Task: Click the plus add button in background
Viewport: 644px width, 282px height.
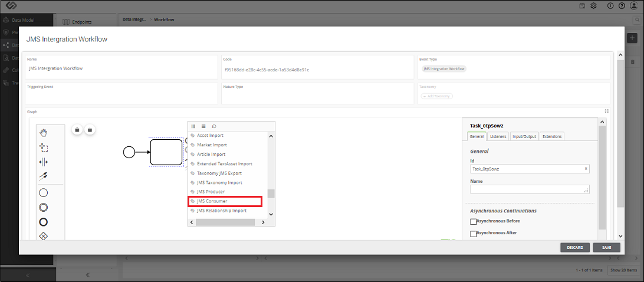Action: [632, 37]
